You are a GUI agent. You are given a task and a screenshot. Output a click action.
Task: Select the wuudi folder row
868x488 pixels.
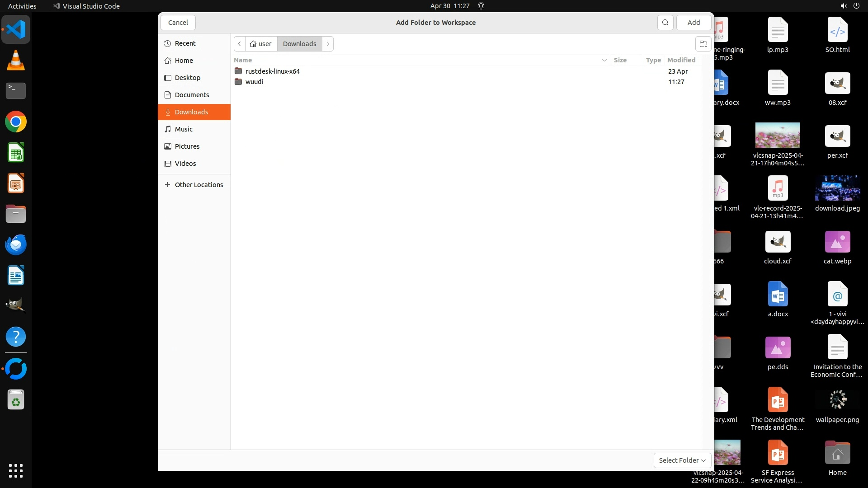[x=254, y=82]
